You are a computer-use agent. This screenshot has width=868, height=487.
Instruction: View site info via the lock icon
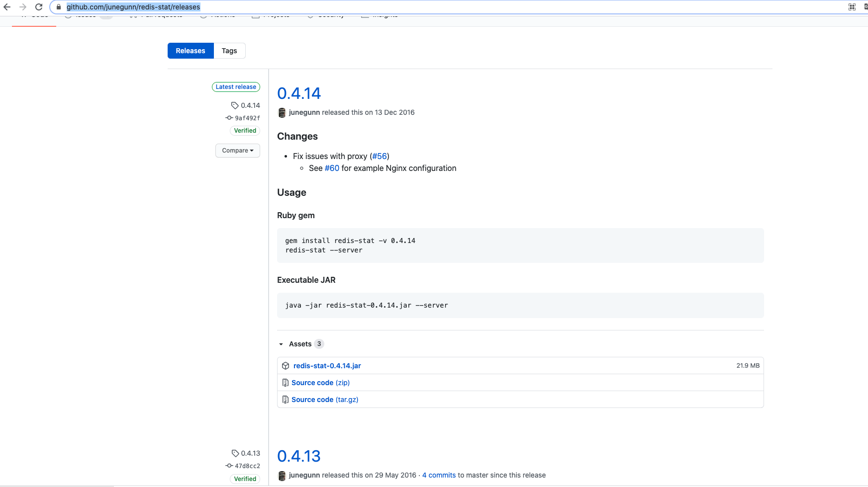59,7
